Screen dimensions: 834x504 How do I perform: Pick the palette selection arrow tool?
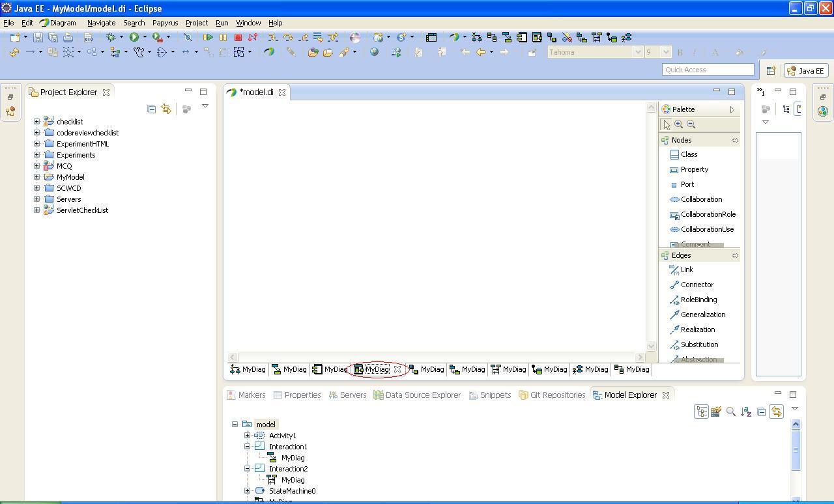point(667,124)
